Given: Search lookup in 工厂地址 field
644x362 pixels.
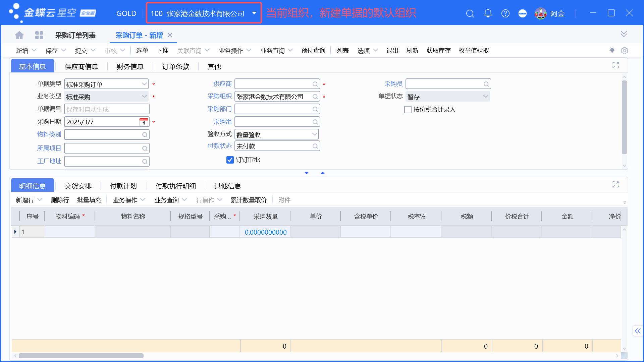Looking at the screenshot, I should pyautogui.click(x=145, y=162).
